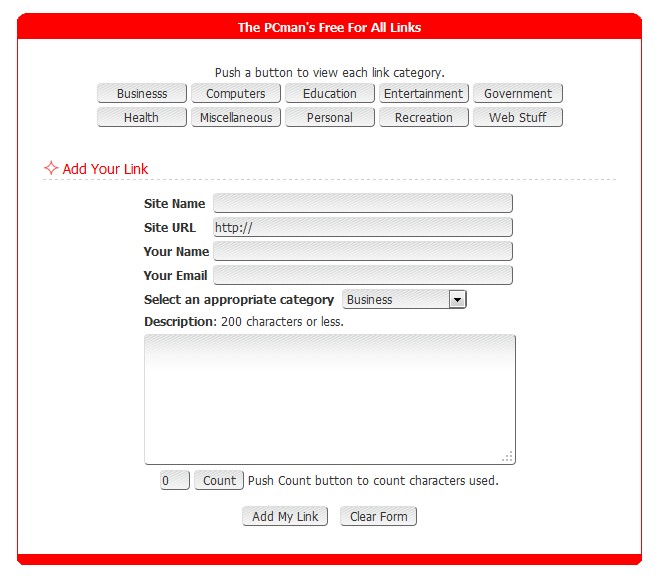This screenshot has width=659, height=581.
Task: Click The PCman's Free For All Links title
Action: click(x=330, y=27)
